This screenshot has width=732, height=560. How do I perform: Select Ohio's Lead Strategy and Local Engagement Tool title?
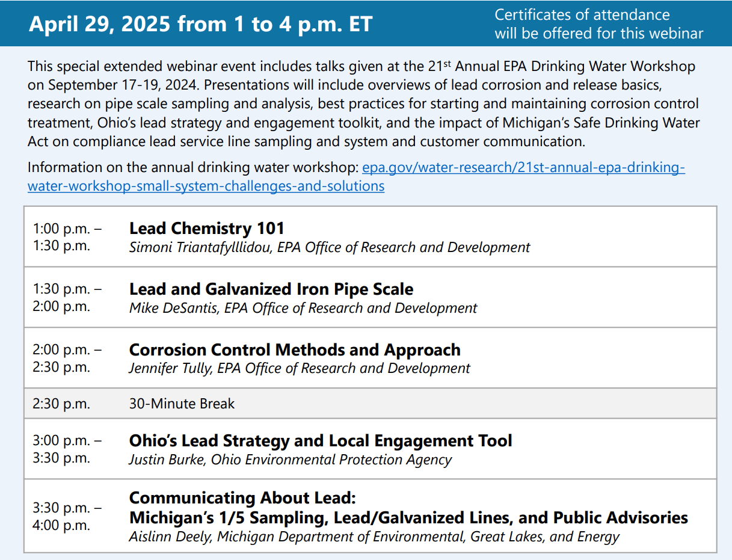pos(321,441)
